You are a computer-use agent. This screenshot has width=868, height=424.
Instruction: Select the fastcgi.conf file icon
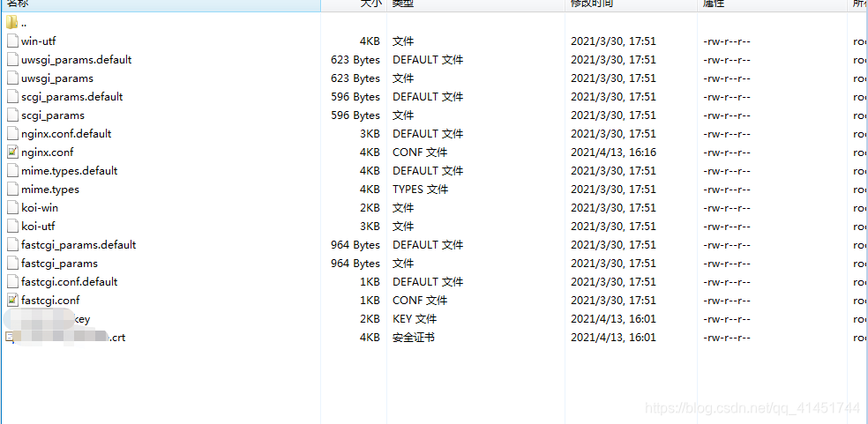(x=12, y=301)
